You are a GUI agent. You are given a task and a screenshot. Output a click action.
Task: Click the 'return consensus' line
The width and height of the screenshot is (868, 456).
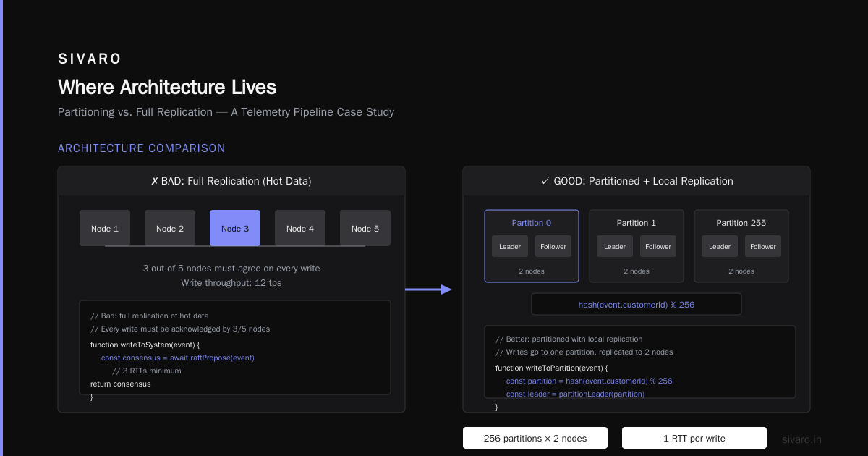121,384
